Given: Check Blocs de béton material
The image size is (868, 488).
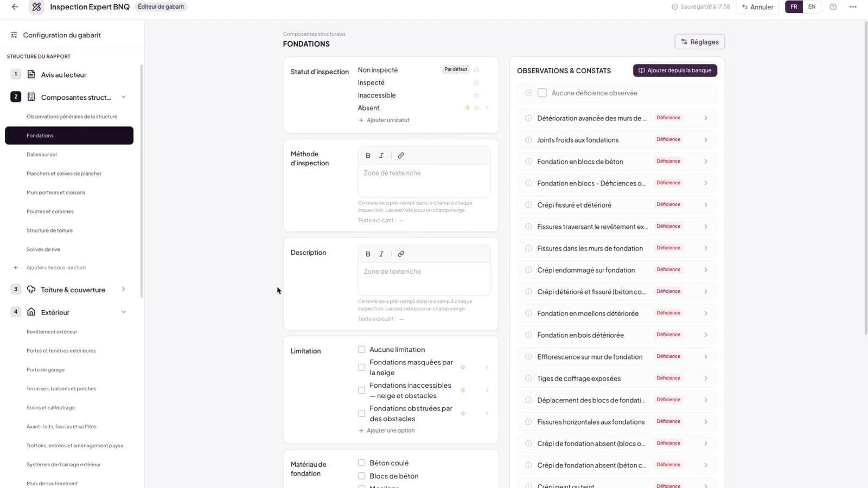Looking at the screenshot, I should [x=361, y=476].
